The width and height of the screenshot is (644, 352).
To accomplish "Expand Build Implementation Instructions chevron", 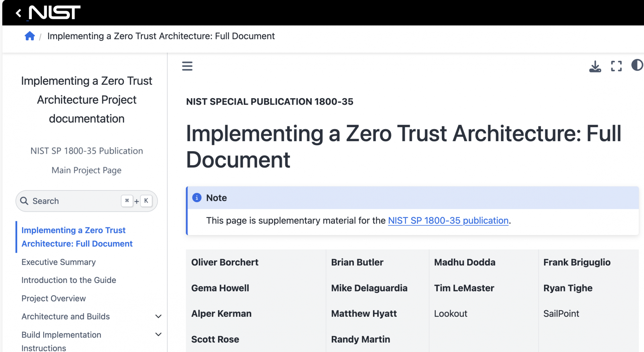I will point(158,335).
